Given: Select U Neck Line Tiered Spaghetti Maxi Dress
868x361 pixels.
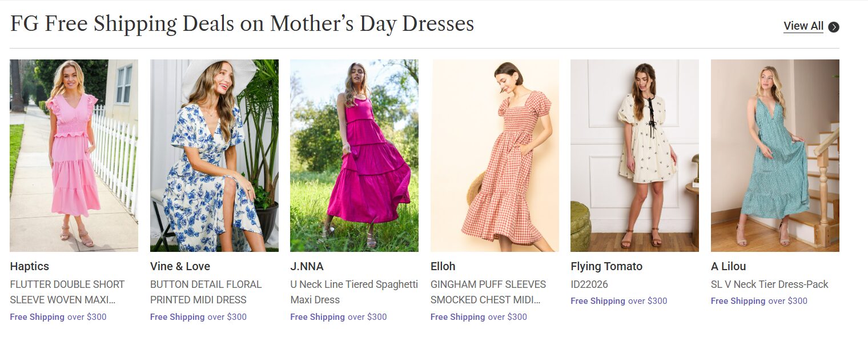Looking at the screenshot, I should coord(354,292).
